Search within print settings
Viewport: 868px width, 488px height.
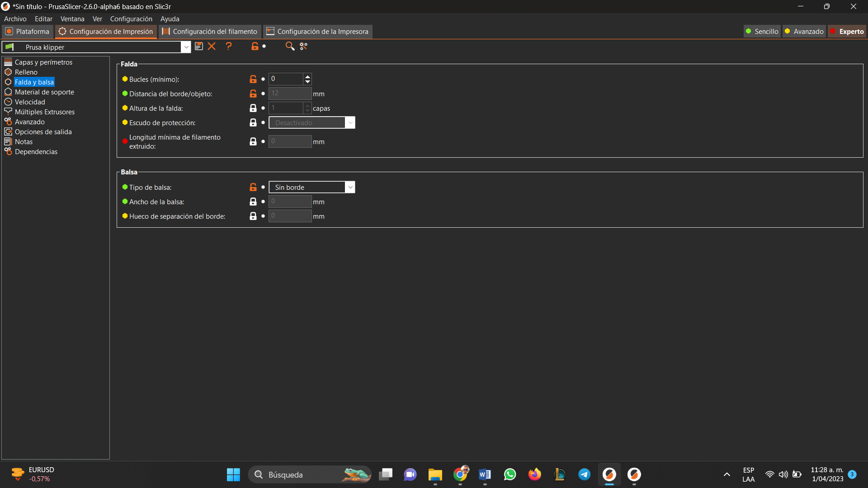coord(289,46)
